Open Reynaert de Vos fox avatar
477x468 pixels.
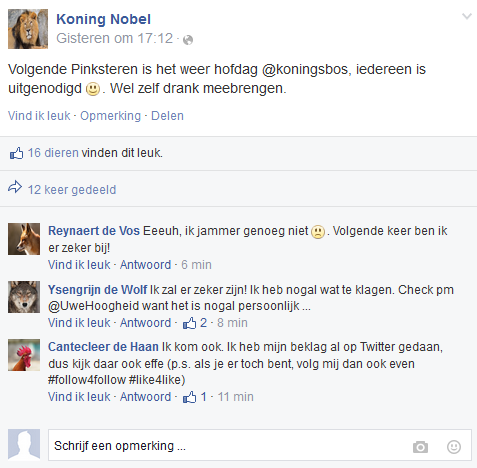pos(24,239)
